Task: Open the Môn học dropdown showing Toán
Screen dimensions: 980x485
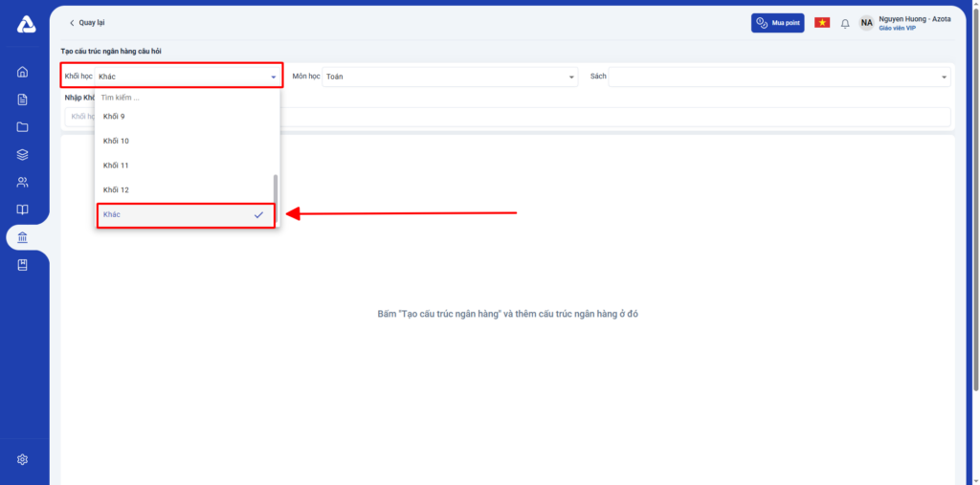Action: point(450,77)
